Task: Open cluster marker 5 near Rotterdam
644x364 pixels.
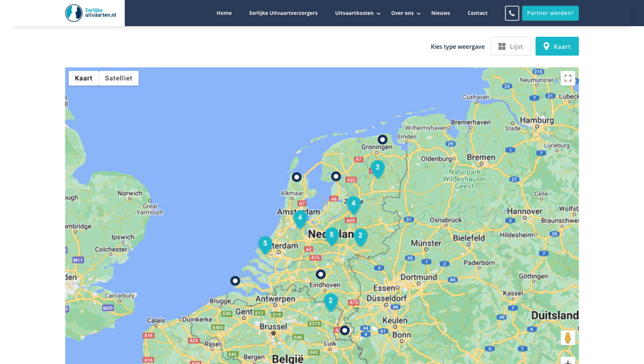Action: (265, 244)
